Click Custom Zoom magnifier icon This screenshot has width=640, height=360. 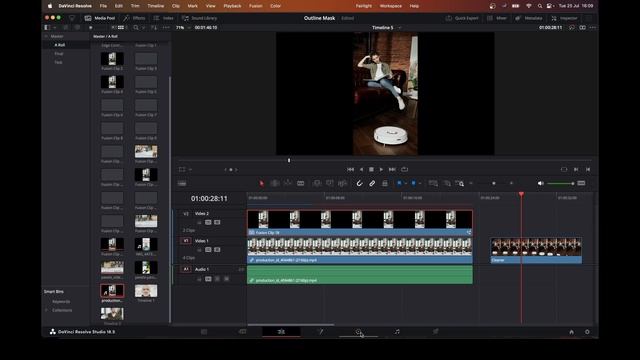pyautogui.click(x=460, y=184)
